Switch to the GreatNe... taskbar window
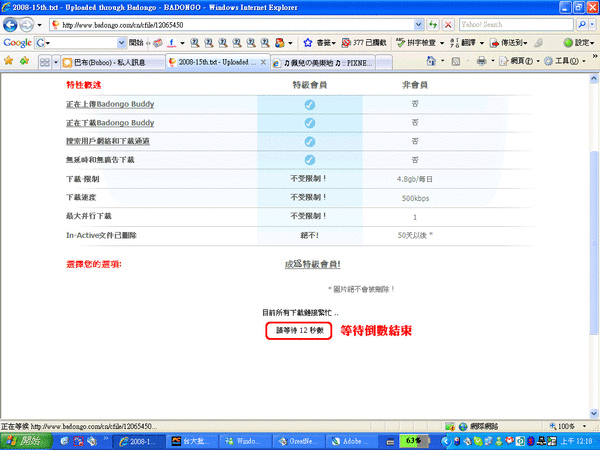This screenshot has width=600, height=450. click(299, 441)
